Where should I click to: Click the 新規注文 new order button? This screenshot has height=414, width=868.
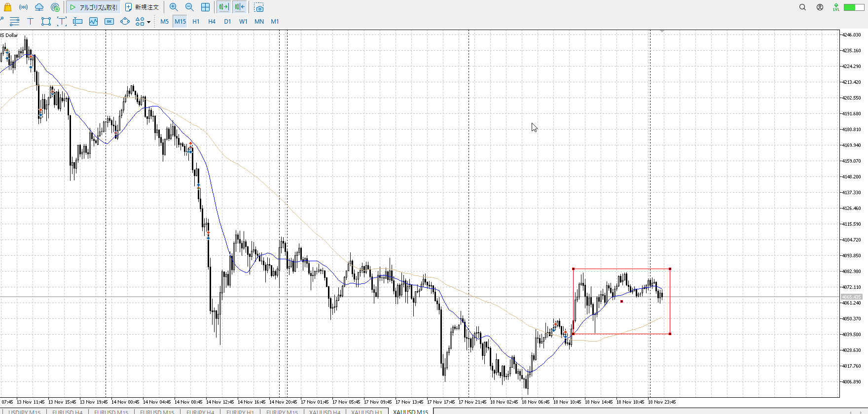[x=142, y=7]
